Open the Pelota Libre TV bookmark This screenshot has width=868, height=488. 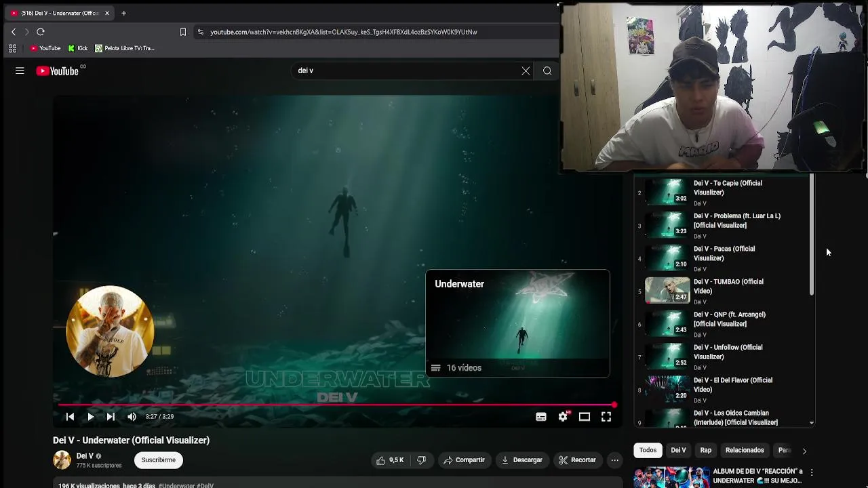[x=125, y=48]
